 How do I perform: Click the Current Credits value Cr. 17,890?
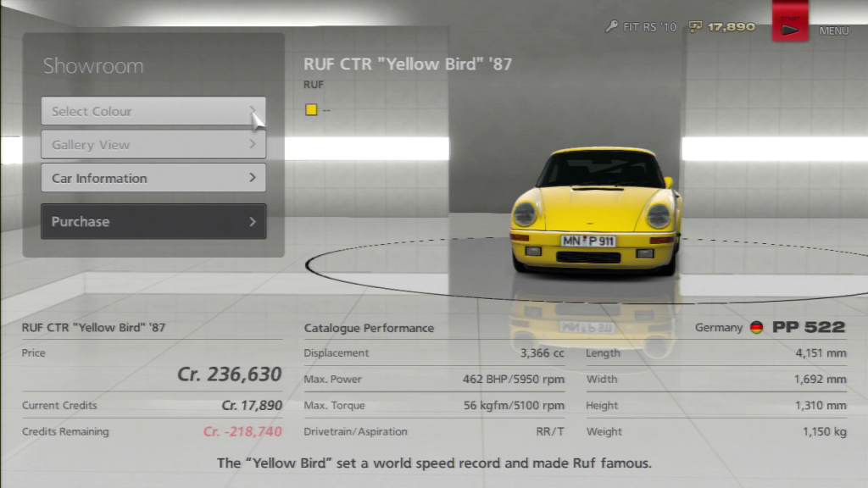pyautogui.click(x=252, y=406)
